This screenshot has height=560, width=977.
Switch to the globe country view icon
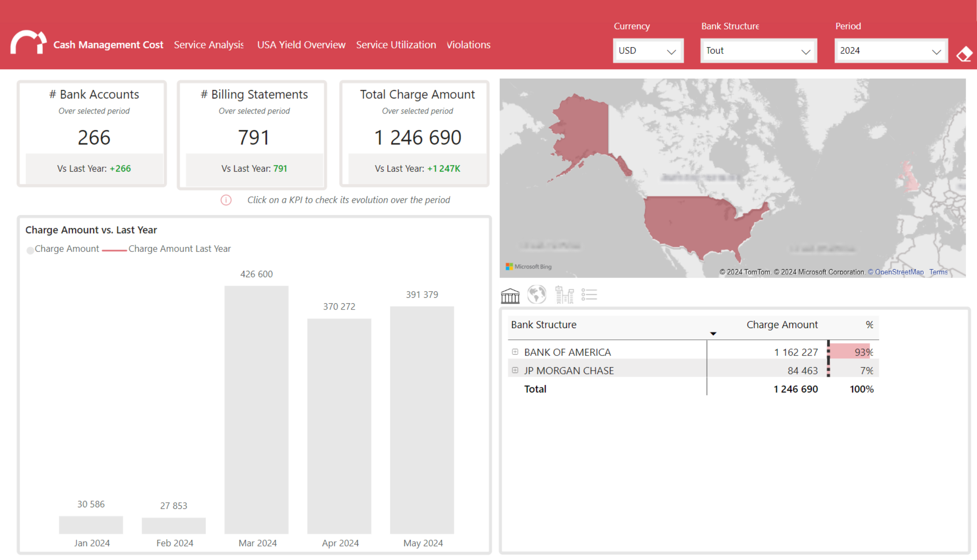tap(537, 295)
